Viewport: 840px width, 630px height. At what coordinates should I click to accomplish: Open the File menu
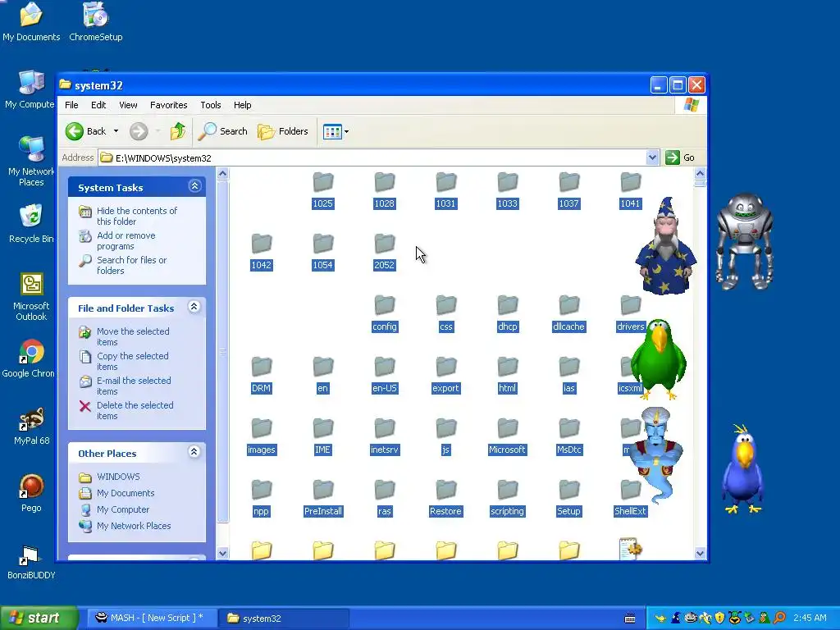pyautogui.click(x=71, y=105)
